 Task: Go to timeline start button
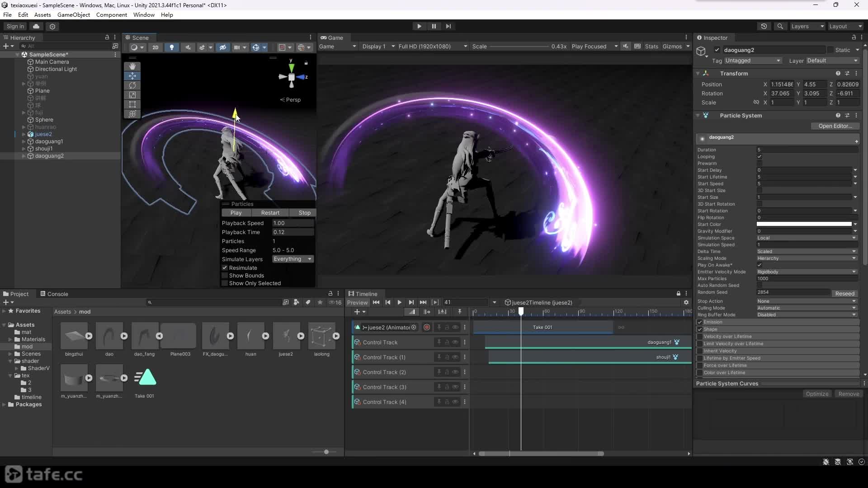click(376, 302)
